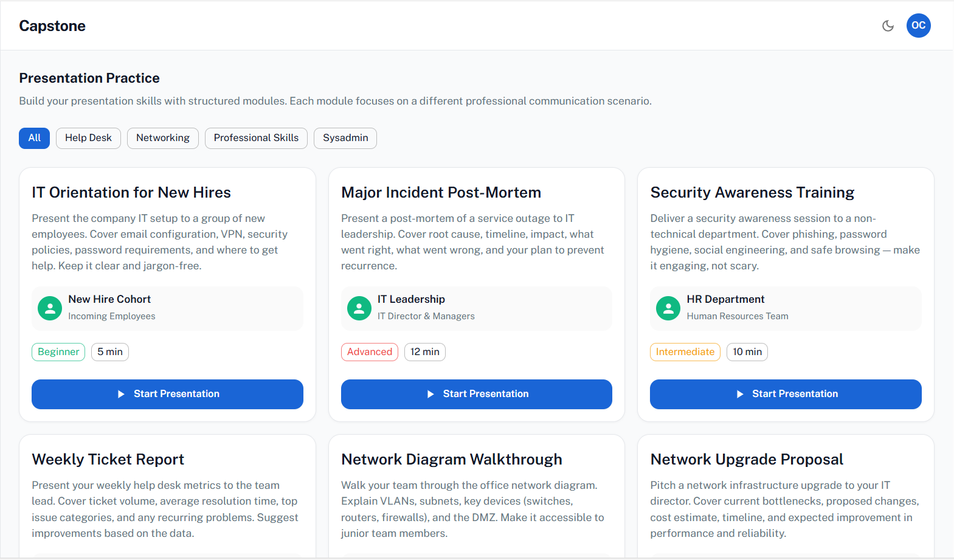Filter modules by Networking
This screenshot has height=560, width=954.
click(x=163, y=138)
